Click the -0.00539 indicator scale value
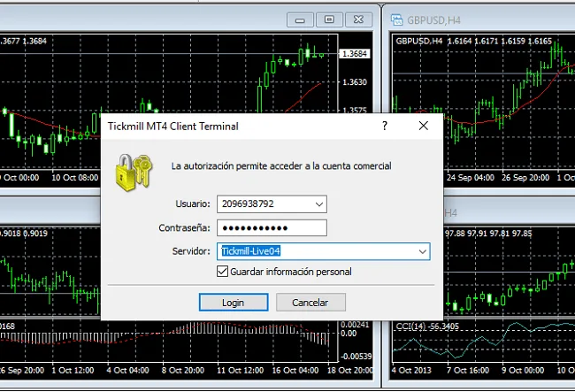 tap(356, 356)
